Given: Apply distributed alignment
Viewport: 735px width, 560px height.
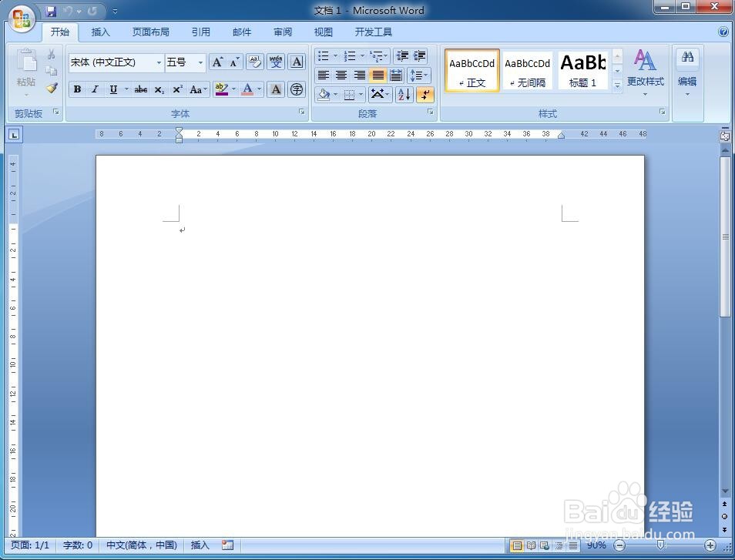Looking at the screenshot, I should click(396, 75).
